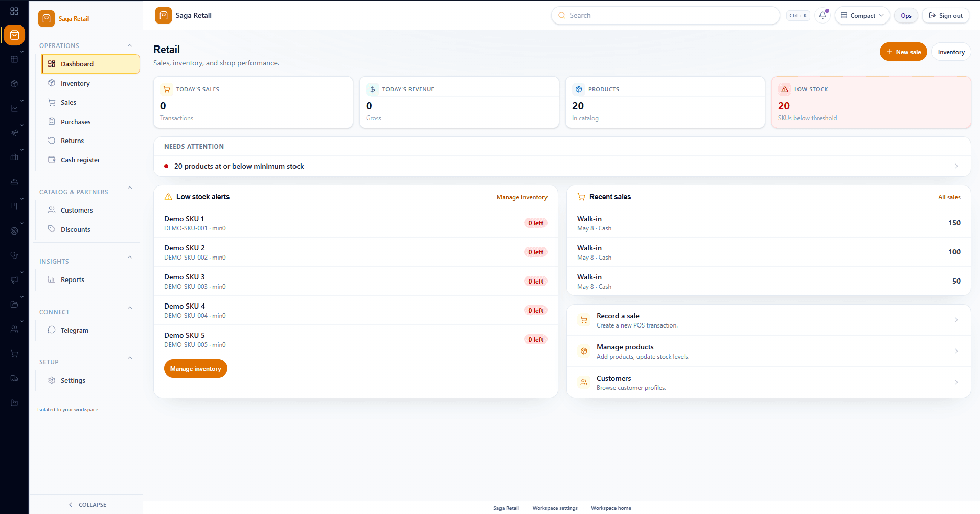This screenshot has height=514, width=980.
Task: Select the Walk-in sale of 150
Action: (x=768, y=223)
